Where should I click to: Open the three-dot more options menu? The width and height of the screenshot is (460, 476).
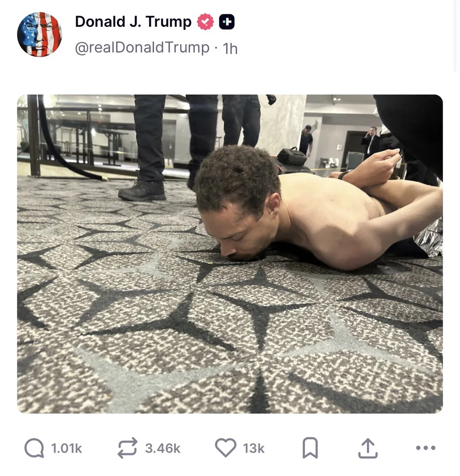pos(425,448)
